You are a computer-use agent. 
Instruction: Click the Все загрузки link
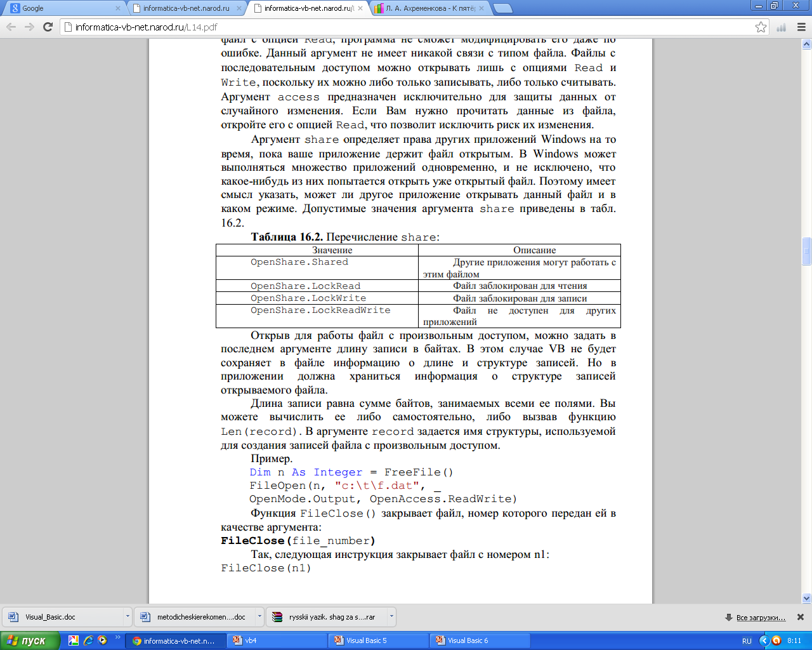pyautogui.click(x=761, y=617)
